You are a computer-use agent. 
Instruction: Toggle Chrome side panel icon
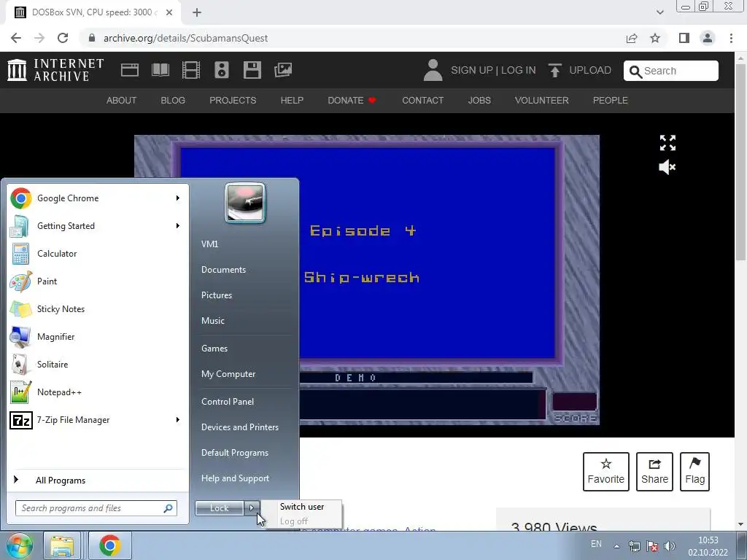[684, 38]
